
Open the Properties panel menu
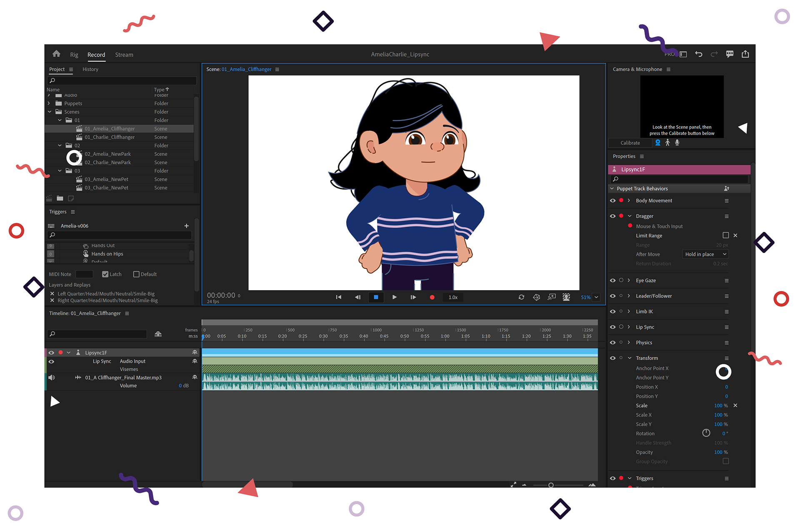point(642,157)
